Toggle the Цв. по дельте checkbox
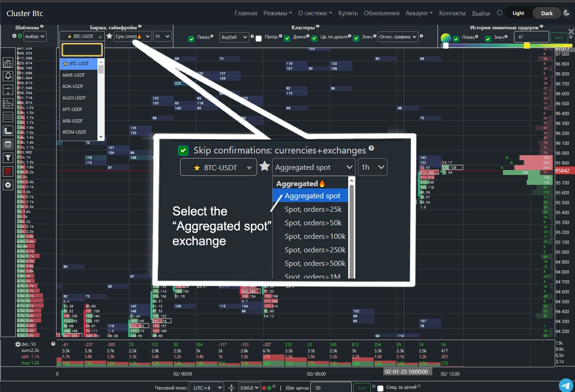Screen dimensions: 575x392 click(x=315, y=38)
